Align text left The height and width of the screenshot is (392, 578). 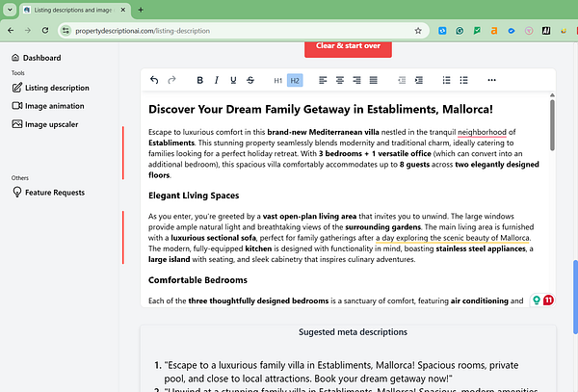click(323, 80)
